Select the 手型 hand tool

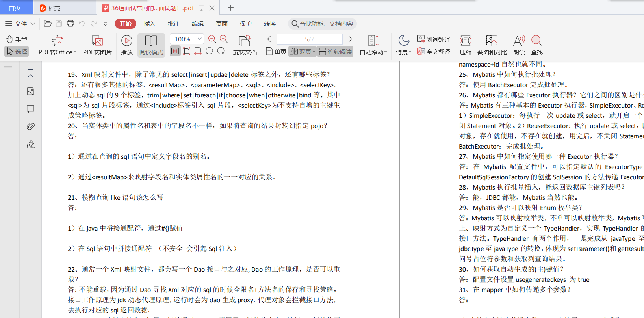pos(17,39)
